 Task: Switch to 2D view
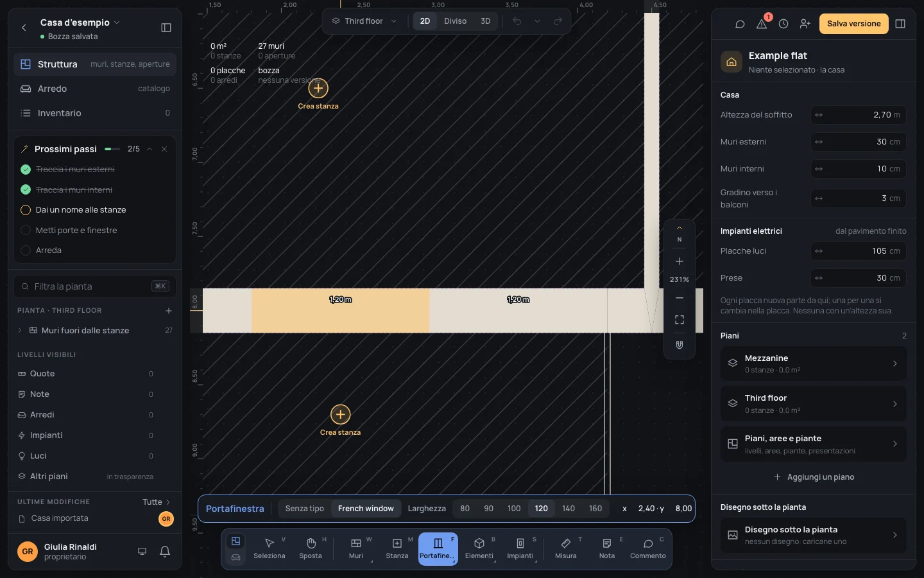coord(425,21)
